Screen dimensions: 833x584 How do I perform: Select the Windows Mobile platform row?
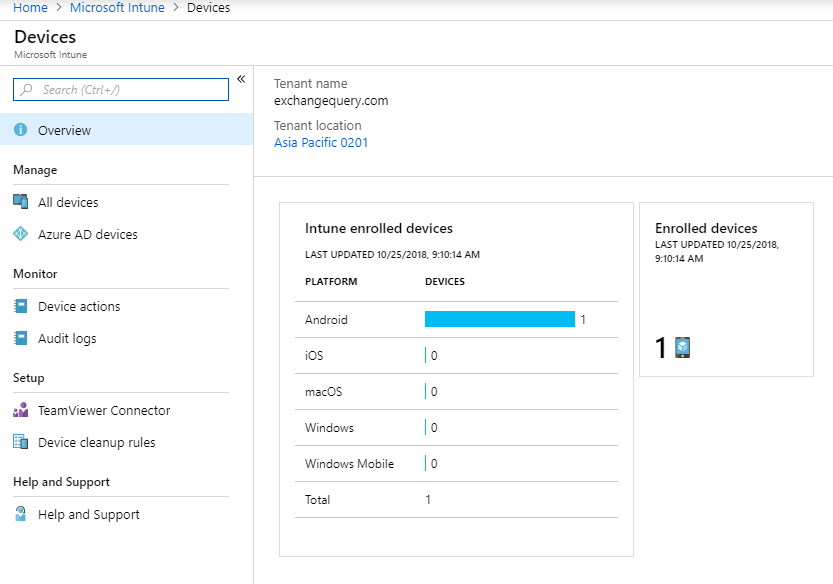coord(456,464)
